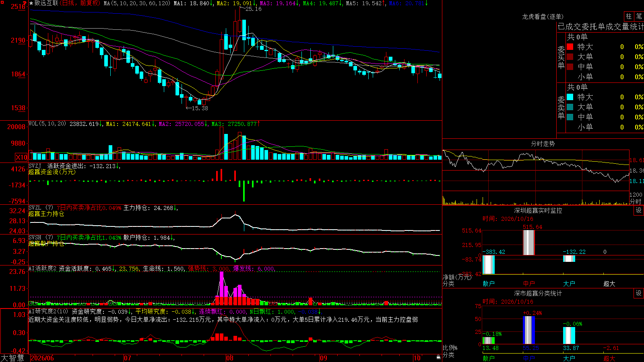Click the 25.16 high price annotation
Image resolution: width=644 pixels, height=362 pixels.
[253, 9]
